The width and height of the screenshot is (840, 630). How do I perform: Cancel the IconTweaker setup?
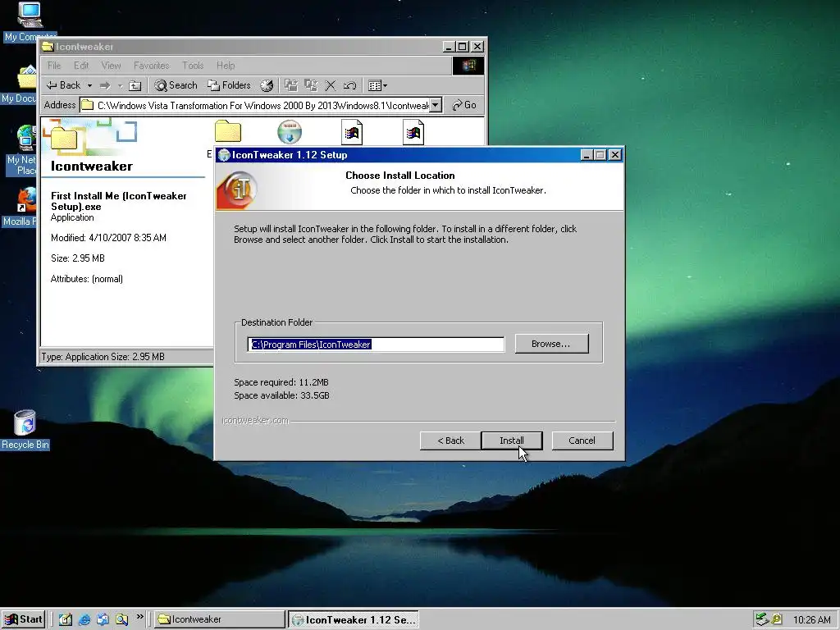582,441
